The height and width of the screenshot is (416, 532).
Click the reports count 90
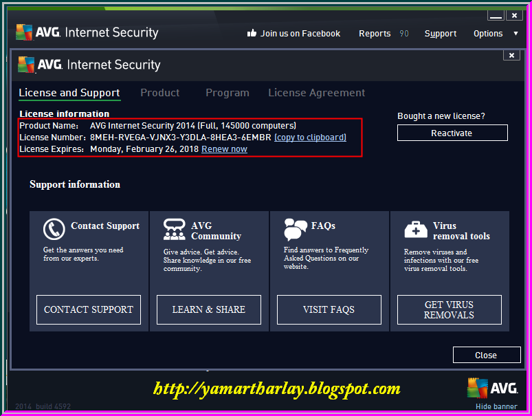click(x=403, y=34)
